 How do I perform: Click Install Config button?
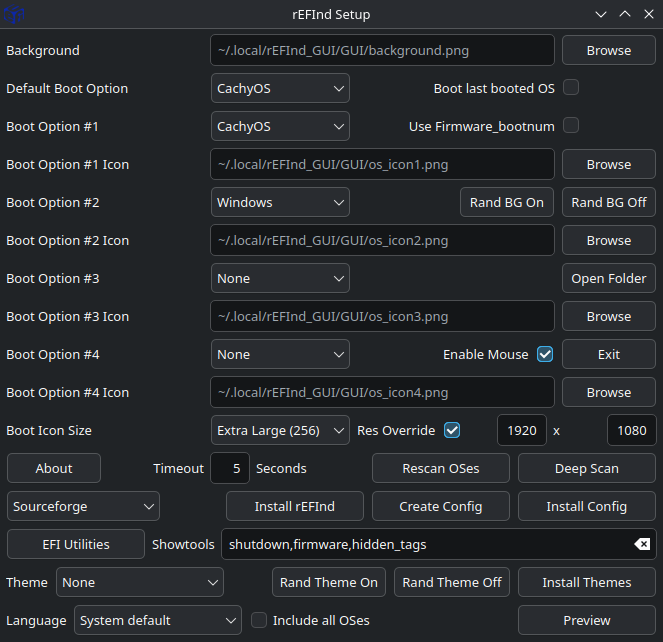pyautogui.click(x=586, y=506)
